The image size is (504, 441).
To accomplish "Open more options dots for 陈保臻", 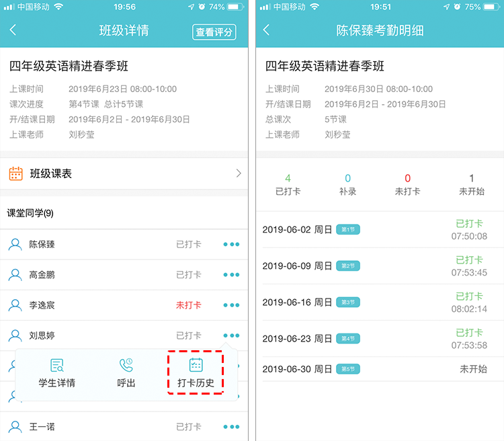I will (231, 245).
